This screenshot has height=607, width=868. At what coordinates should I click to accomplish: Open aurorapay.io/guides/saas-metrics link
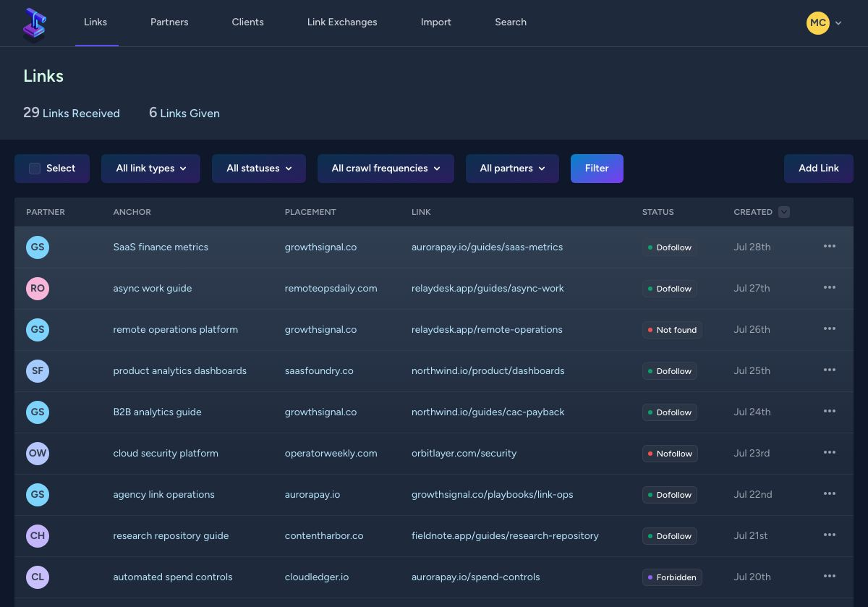(x=487, y=247)
